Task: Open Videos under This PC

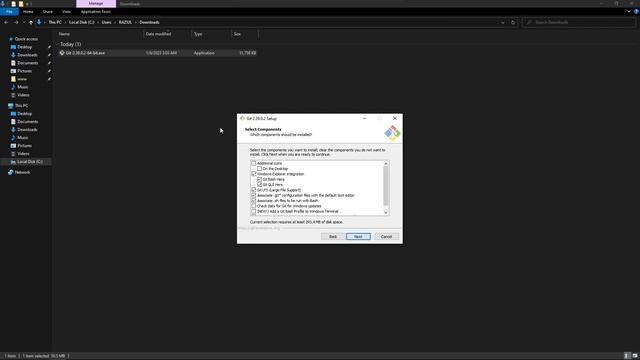Action: [23, 154]
